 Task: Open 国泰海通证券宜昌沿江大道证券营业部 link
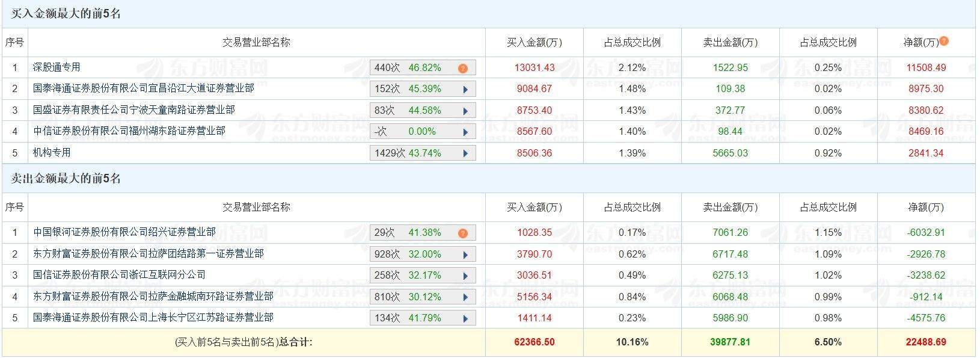click(144, 88)
